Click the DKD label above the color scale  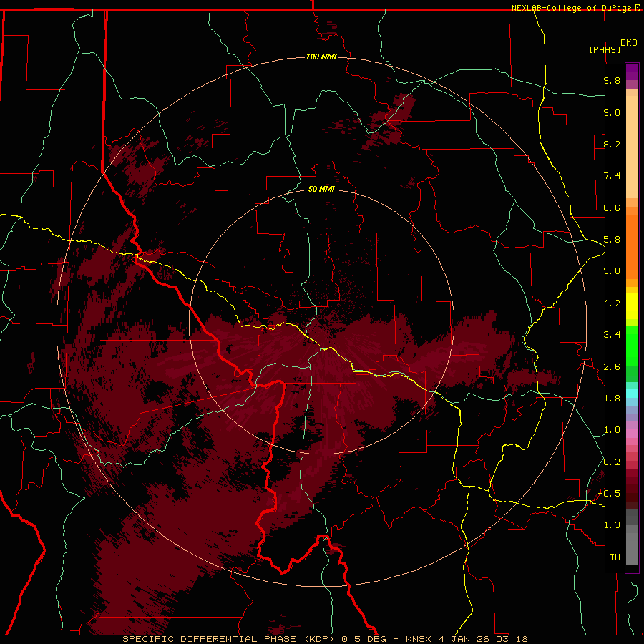[629, 43]
